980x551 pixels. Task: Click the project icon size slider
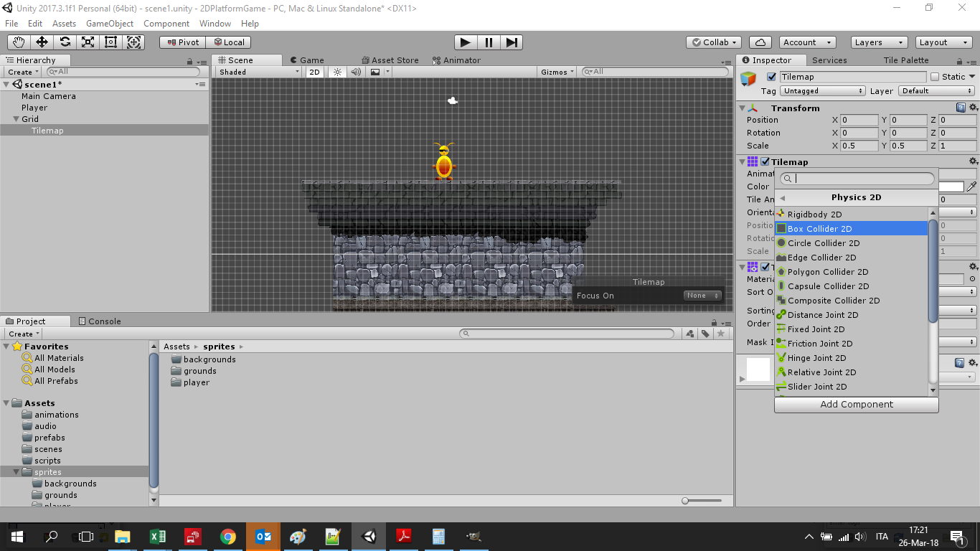click(x=702, y=501)
